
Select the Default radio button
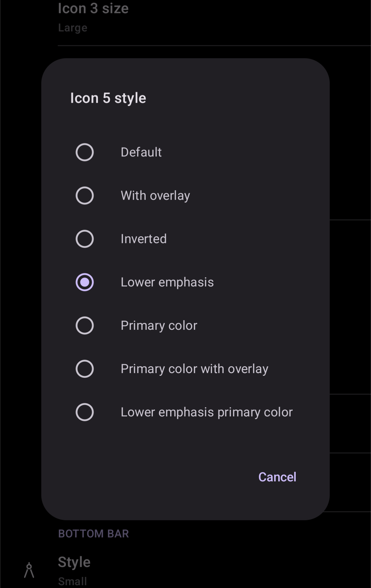pos(85,152)
